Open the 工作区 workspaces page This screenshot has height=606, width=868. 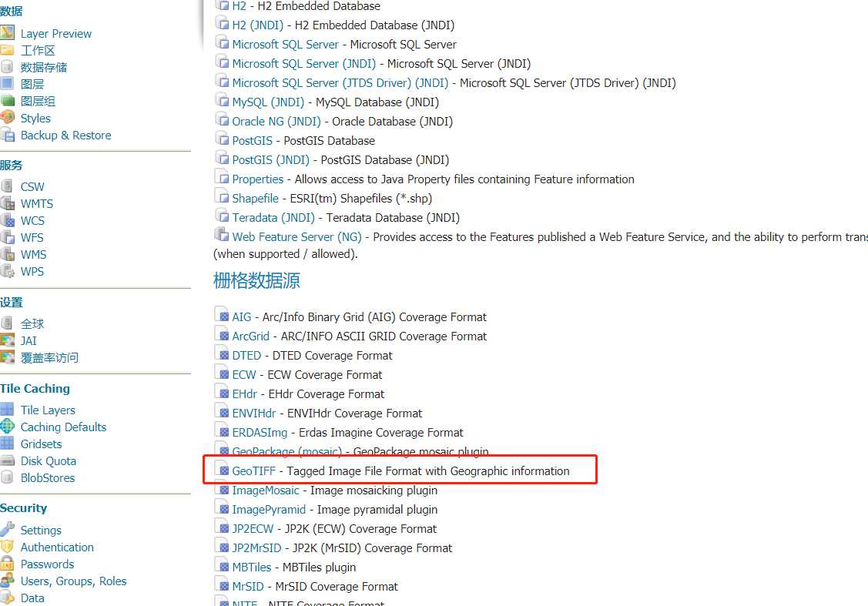point(38,51)
